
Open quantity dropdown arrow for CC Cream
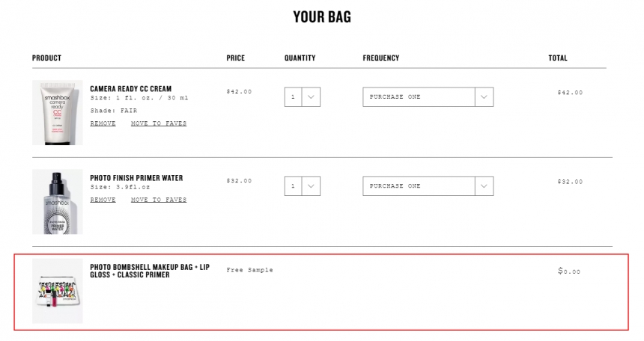[311, 97]
